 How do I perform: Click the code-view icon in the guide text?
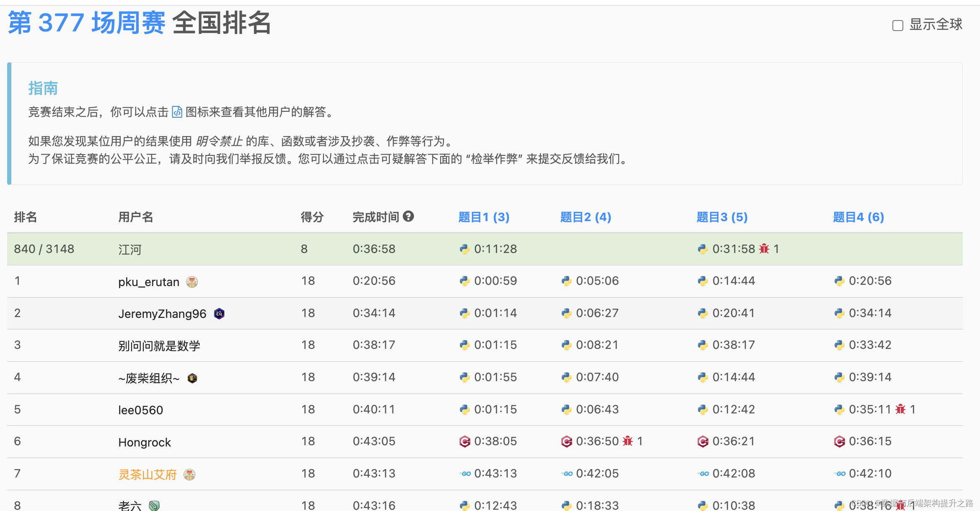[x=177, y=112]
